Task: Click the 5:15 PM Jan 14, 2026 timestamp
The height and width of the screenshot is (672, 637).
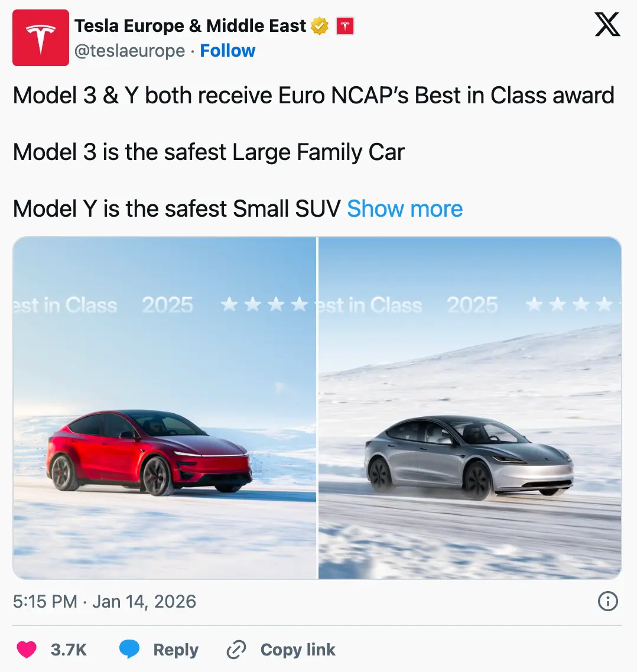Action: [x=105, y=601]
